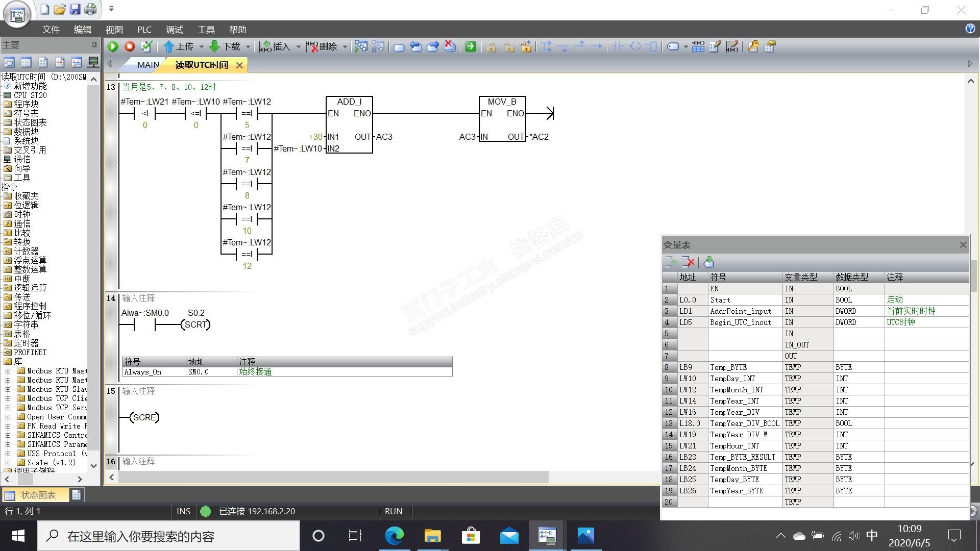Screen dimensions: 980x551
Task: Open the 调试 menu
Action: (174, 30)
